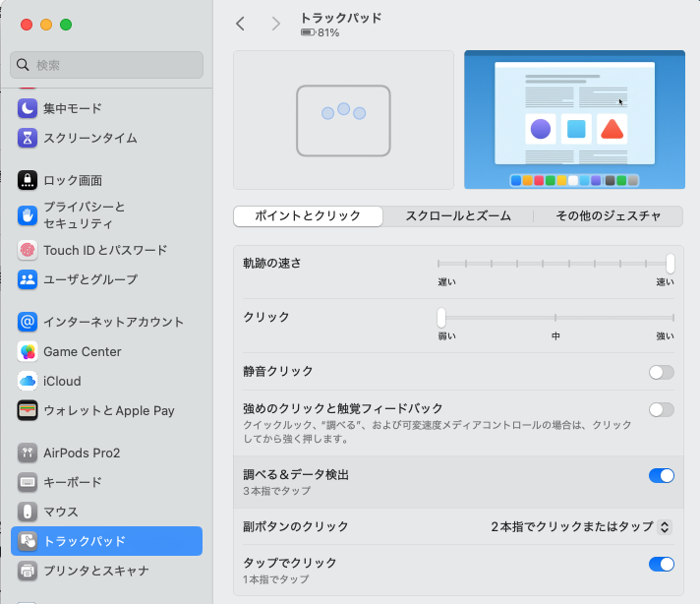Click the 検索 search field
Image resolution: width=700 pixels, height=604 pixels.
[106, 65]
